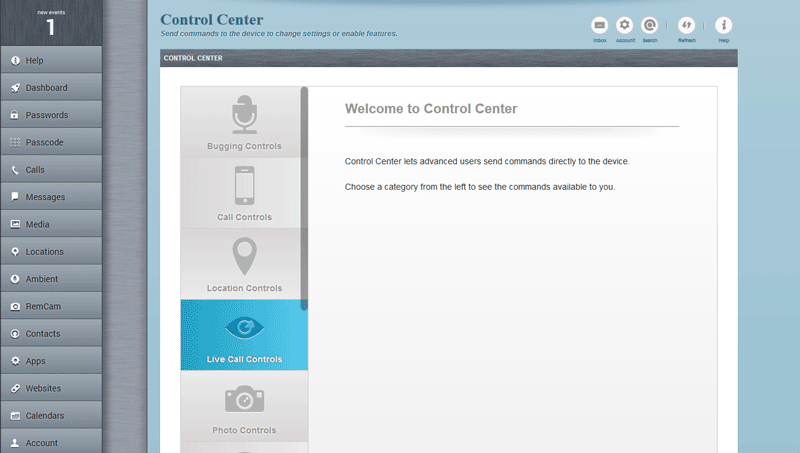Open Locations section in sidebar
Viewport: 800px width, 453px height.
(x=51, y=251)
